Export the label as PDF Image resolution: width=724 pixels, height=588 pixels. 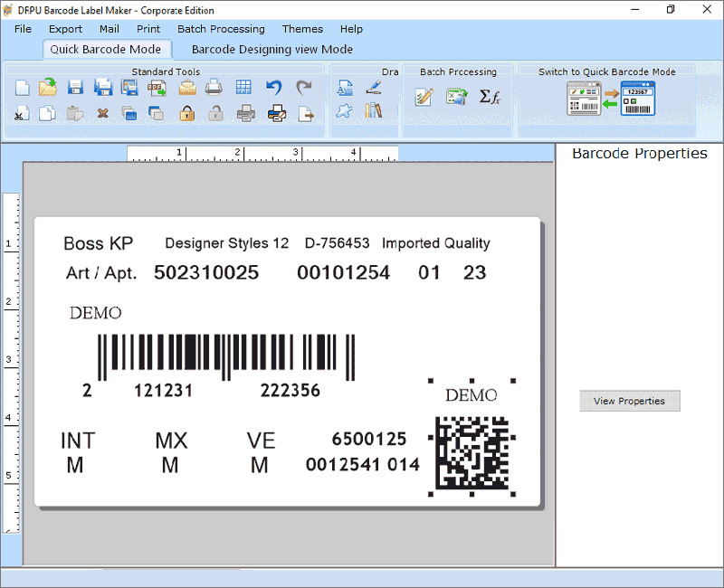tap(156, 87)
